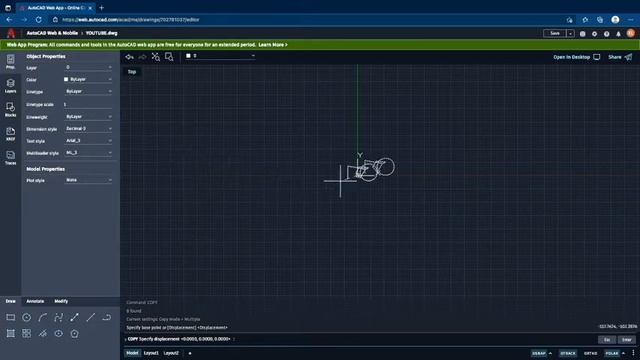Click the white Color property swatch

(66, 79)
